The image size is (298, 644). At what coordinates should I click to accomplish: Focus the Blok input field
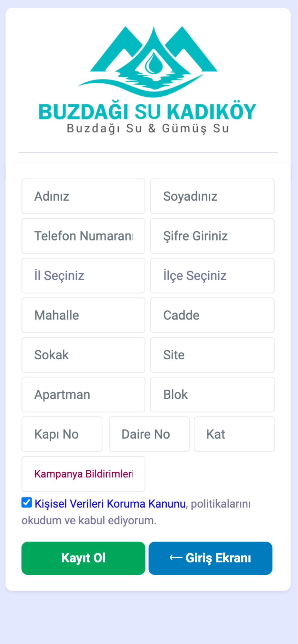tap(212, 394)
